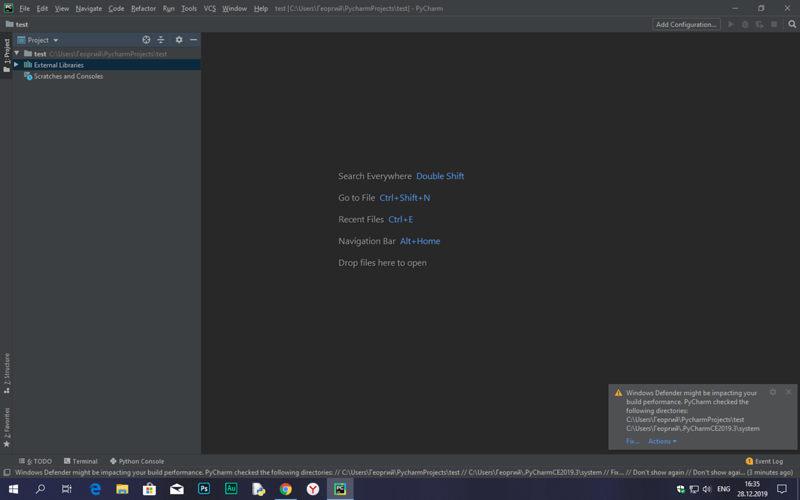The width and height of the screenshot is (800, 500).
Task: Click the collapse all icon in Project panel
Action: [161, 40]
